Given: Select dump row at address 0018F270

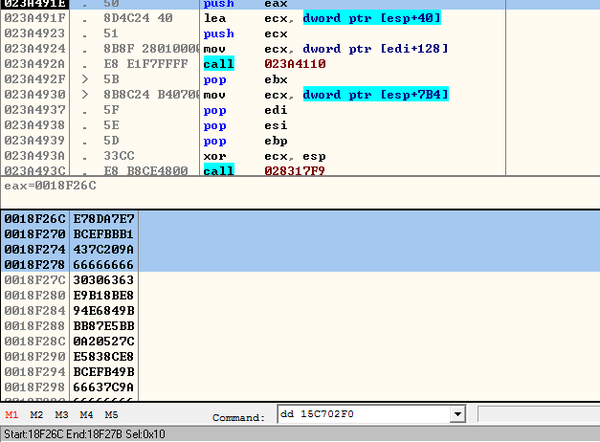Looking at the screenshot, I should click(300, 234).
